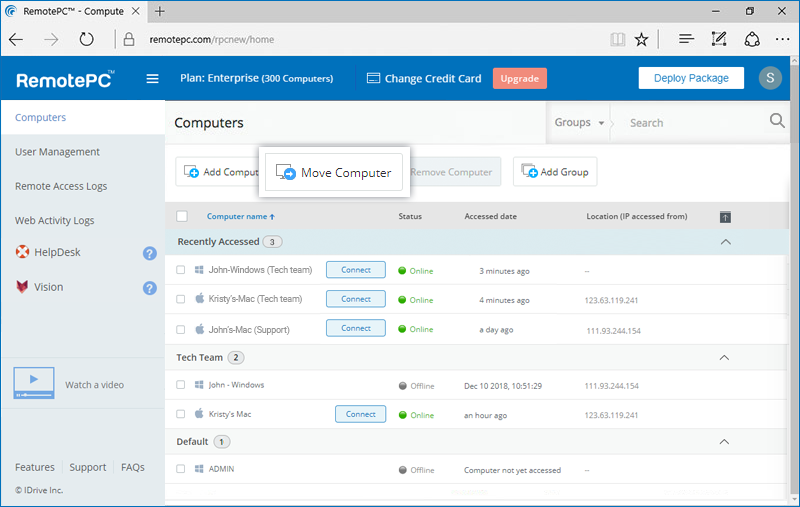Open reading view icon in the address bar
The height and width of the screenshot is (507, 800).
pyautogui.click(x=617, y=39)
